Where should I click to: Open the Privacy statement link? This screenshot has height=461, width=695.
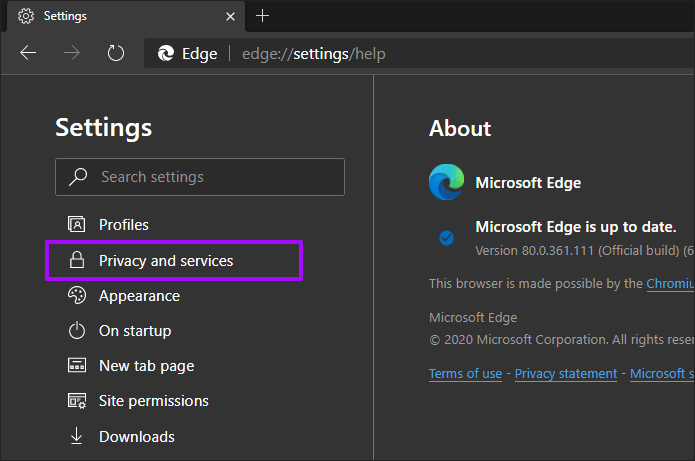(x=566, y=374)
